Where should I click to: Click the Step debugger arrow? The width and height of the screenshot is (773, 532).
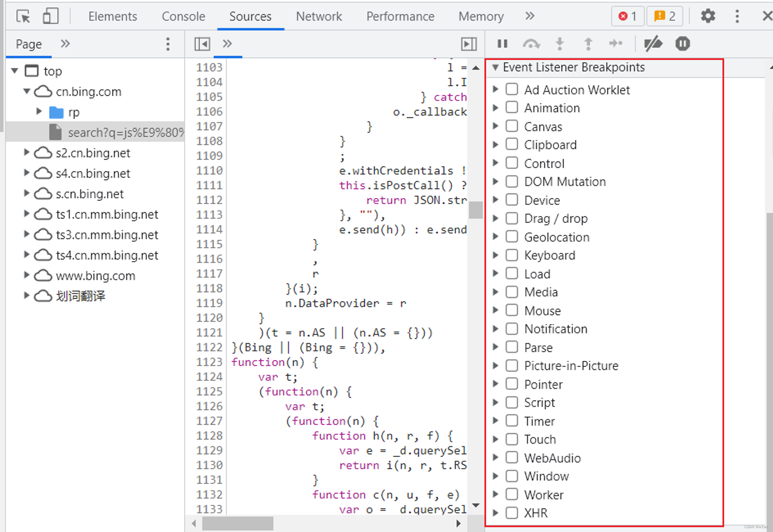(616, 43)
